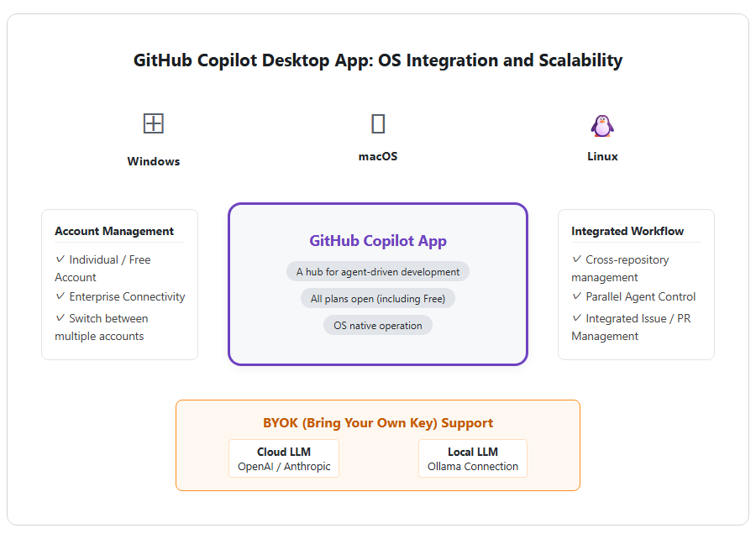Click the Local LLM card
756x539 pixels.
pyautogui.click(x=473, y=458)
